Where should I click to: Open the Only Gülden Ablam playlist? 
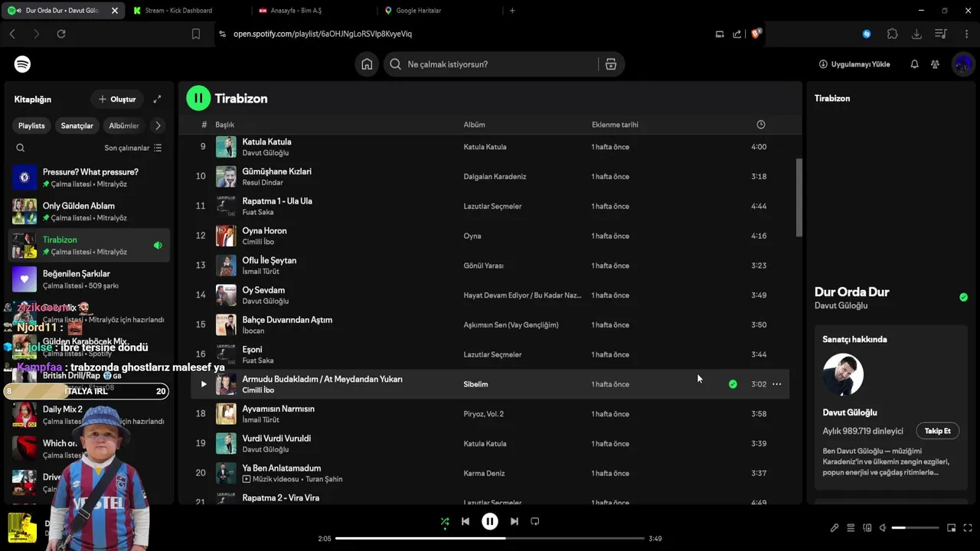[89, 211]
